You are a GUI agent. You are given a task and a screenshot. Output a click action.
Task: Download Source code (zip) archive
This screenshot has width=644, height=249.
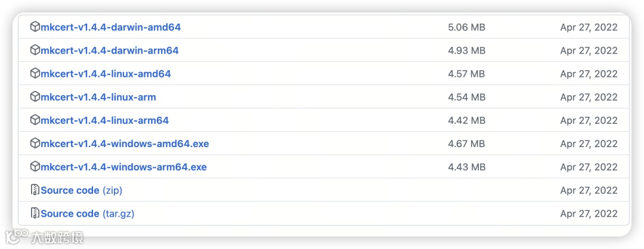81,191
